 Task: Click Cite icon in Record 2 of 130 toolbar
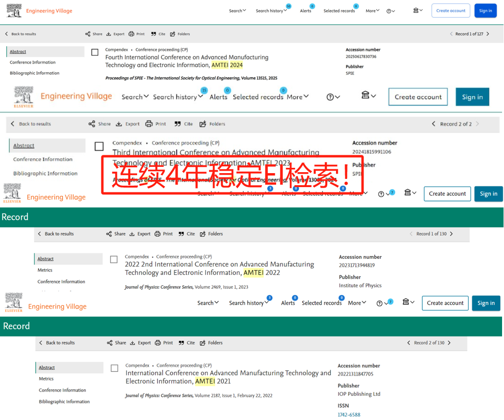(x=182, y=343)
